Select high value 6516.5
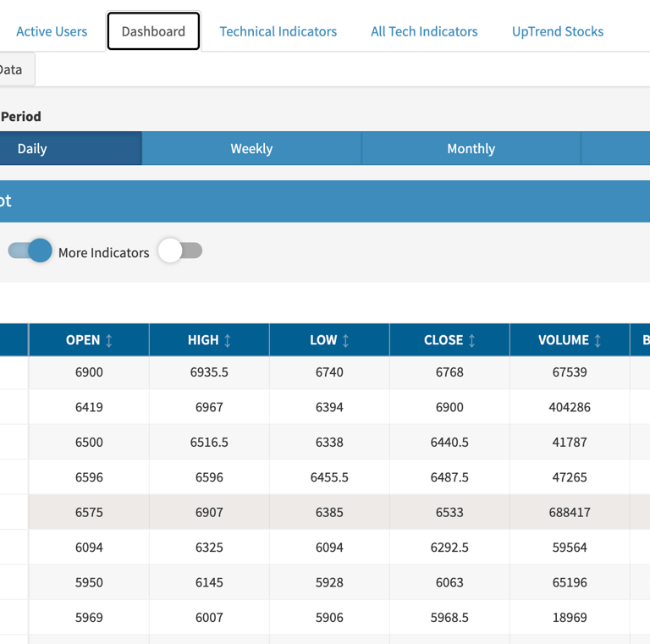The height and width of the screenshot is (644, 650). (x=209, y=443)
